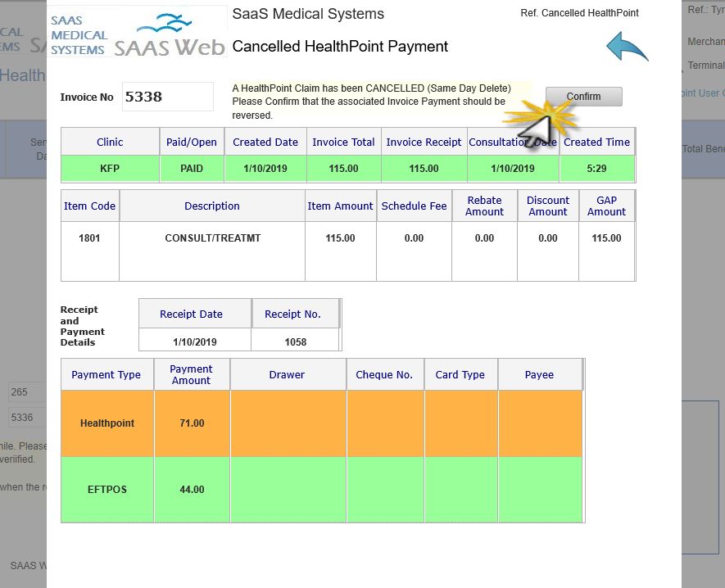This screenshot has height=588, width=725.
Task: Click the blue back arrow icon
Action: click(x=627, y=47)
